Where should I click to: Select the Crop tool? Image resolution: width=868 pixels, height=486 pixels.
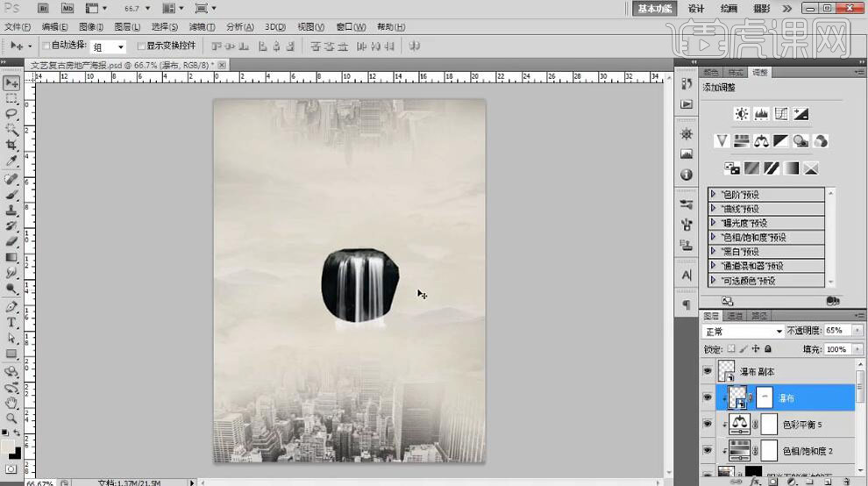click(x=11, y=146)
